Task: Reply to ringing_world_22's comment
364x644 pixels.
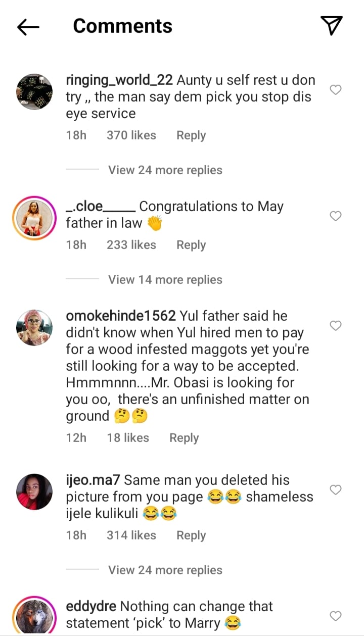Action: coord(191,135)
